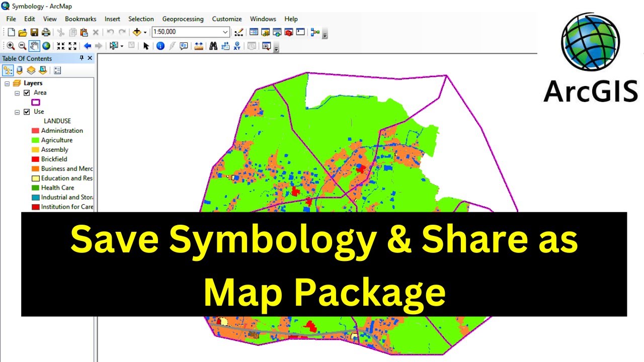The height and width of the screenshot is (362, 644).
Task: Click the Add Data icon
Action: pyautogui.click(x=136, y=32)
